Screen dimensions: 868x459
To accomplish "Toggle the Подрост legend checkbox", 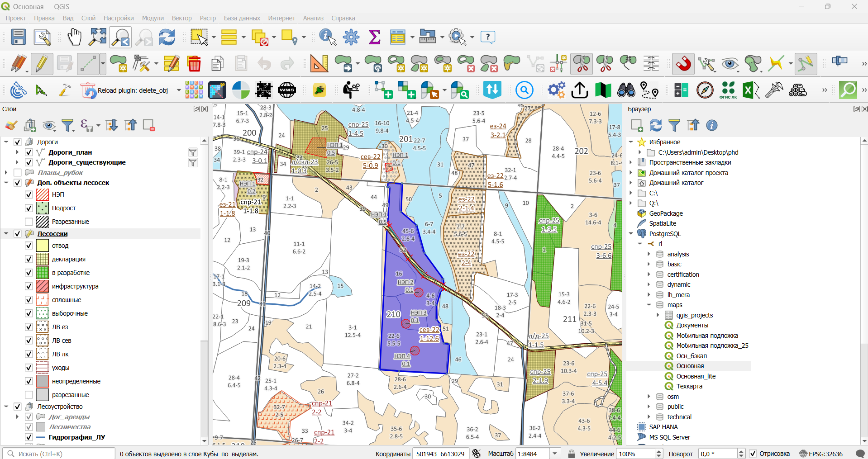I will point(29,208).
